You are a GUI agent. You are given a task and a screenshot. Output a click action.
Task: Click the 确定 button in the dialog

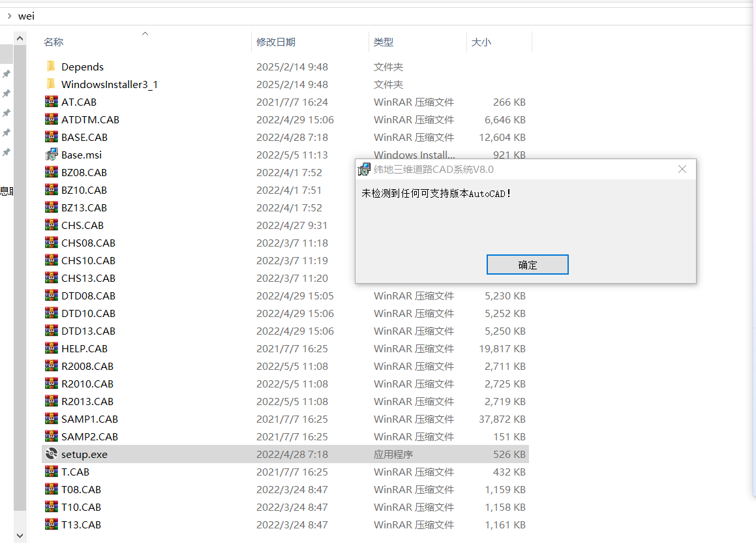point(527,264)
